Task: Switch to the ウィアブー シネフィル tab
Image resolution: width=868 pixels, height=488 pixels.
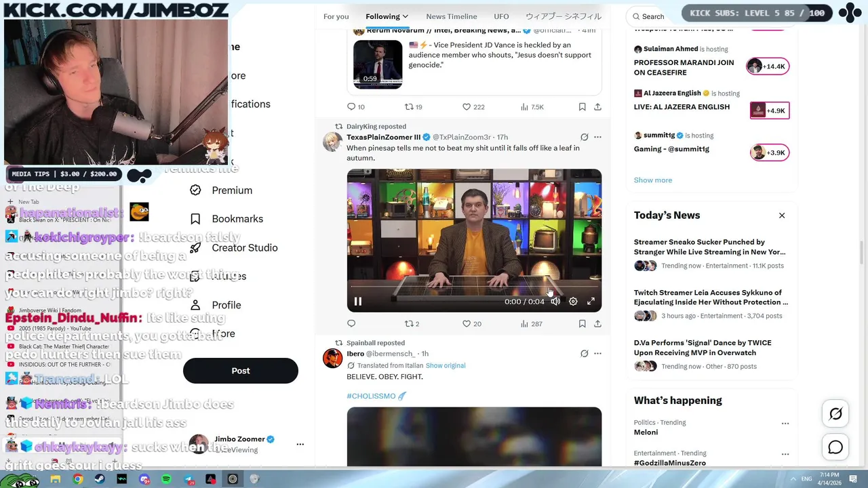Action: (564, 16)
